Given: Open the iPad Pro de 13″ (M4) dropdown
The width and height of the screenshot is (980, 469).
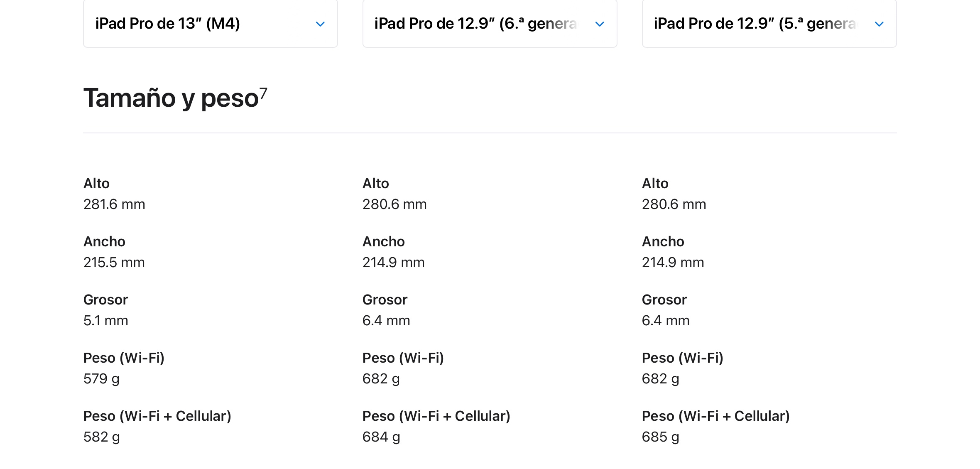Looking at the screenshot, I should tap(210, 24).
